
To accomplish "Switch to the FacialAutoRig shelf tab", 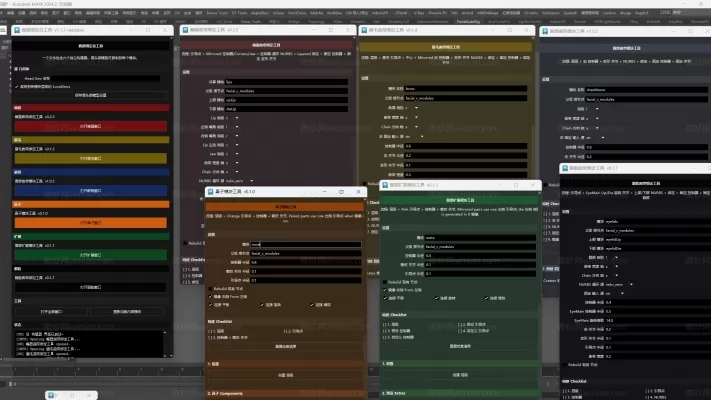I will 468,21.
